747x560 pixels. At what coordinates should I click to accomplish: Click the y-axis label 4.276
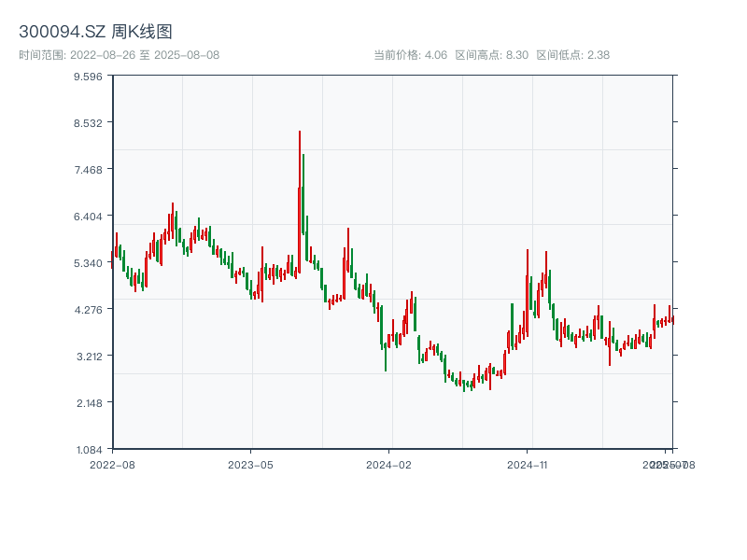point(88,310)
